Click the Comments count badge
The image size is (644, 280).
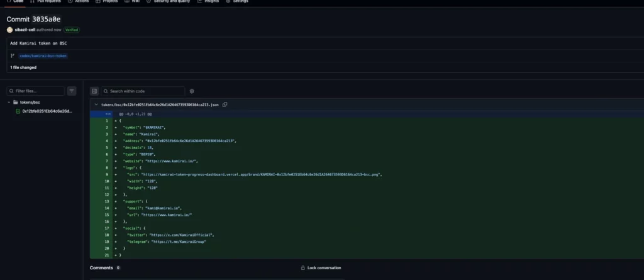(x=118, y=267)
